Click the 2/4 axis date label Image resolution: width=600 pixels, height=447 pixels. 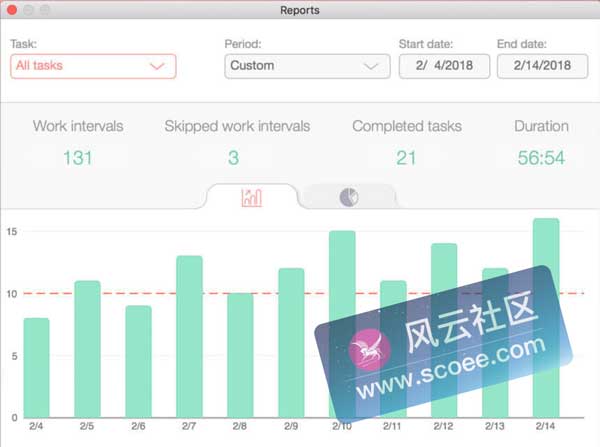coord(36,426)
